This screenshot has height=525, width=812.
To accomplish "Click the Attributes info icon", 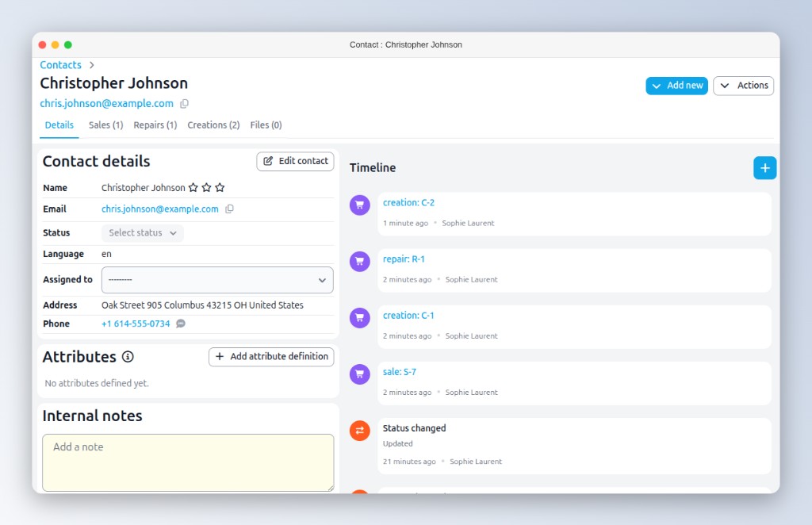I will (x=128, y=357).
